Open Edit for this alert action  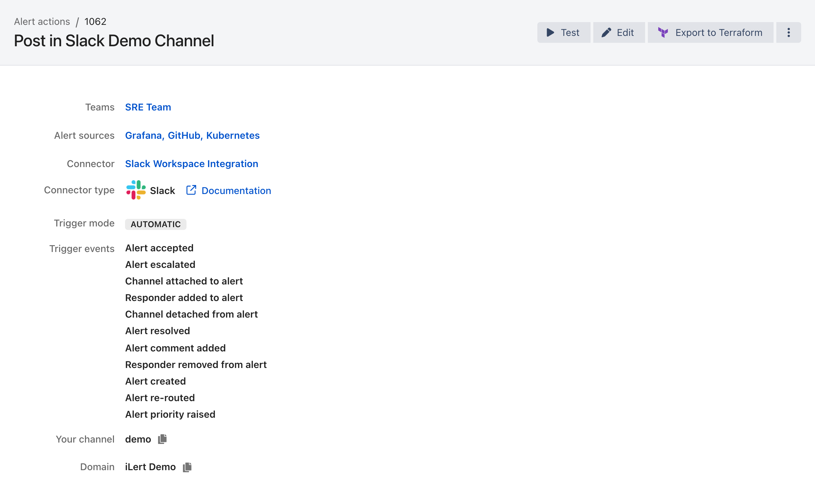tap(619, 32)
